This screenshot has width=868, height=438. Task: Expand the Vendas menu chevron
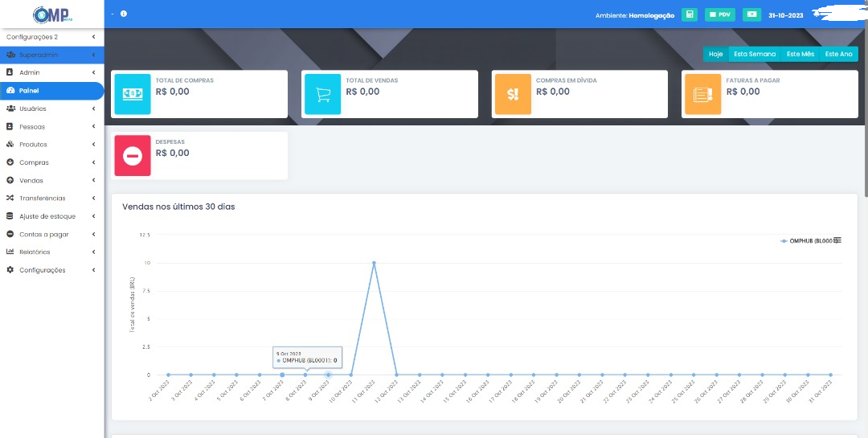[93, 181]
